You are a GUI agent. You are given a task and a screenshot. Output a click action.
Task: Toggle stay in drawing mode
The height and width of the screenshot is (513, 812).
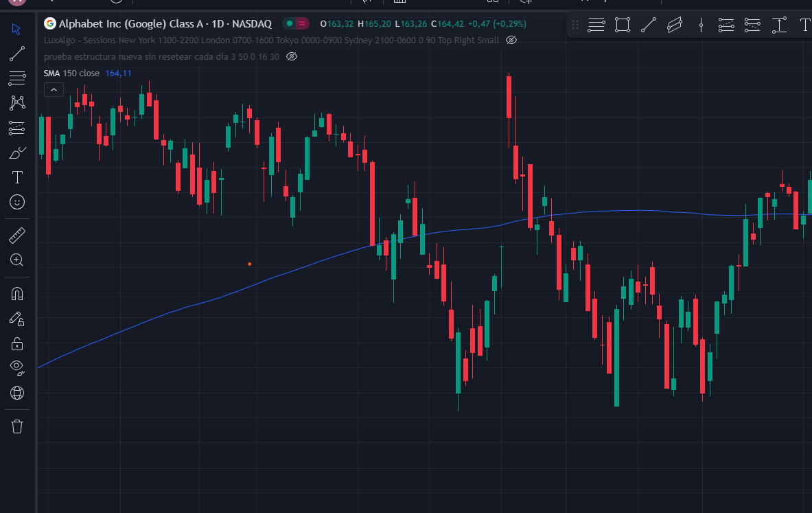point(17,319)
